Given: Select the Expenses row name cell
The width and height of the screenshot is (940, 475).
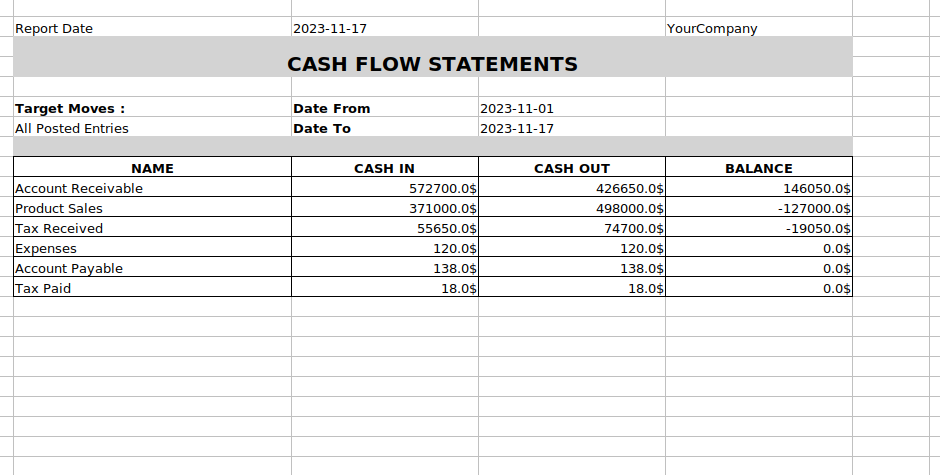Looking at the screenshot, I should [46, 249].
